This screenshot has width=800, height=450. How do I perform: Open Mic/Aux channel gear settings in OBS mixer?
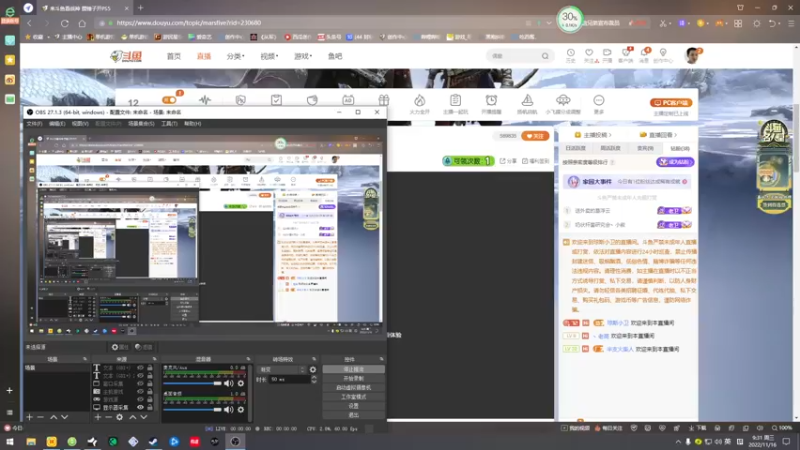pyautogui.click(x=241, y=383)
